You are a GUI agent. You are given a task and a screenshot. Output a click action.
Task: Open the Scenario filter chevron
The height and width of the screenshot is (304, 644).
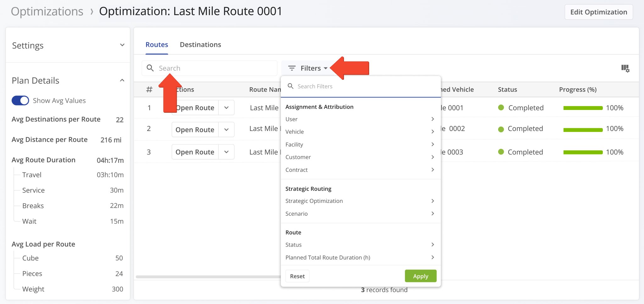pyautogui.click(x=433, y=214)
